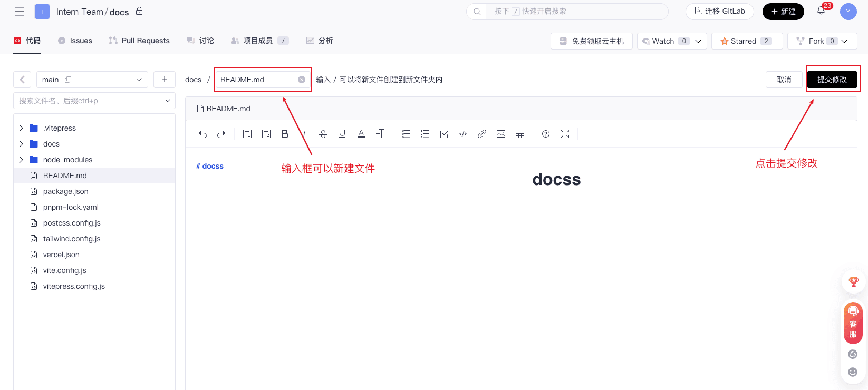The image size is (868, 390).
Task: Click the 取消 cancel button
Action: pyautogui.click(x=784, y=80)
